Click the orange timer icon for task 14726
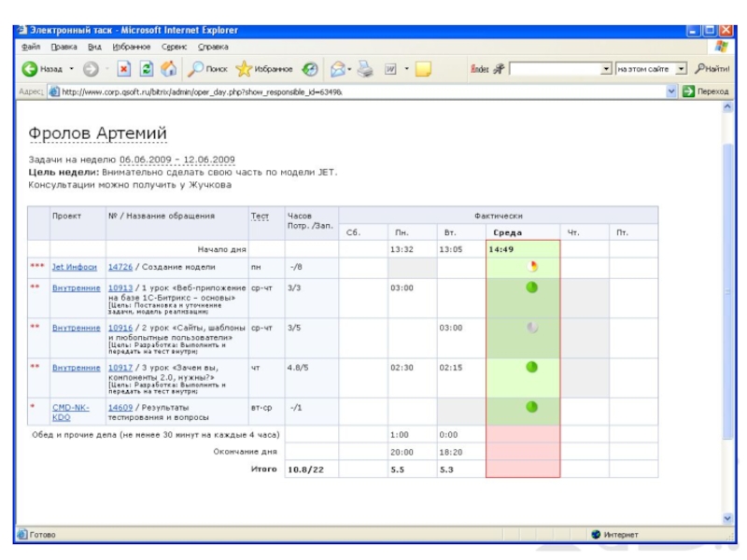The width and height of the screenshot is (747, 560). pos(533,266)
